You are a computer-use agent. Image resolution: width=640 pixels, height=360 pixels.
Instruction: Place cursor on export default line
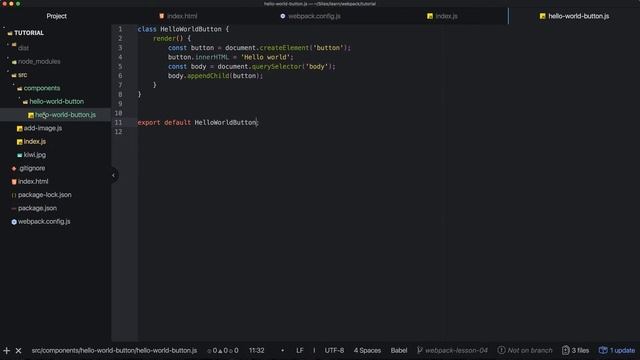pos(198,122)
